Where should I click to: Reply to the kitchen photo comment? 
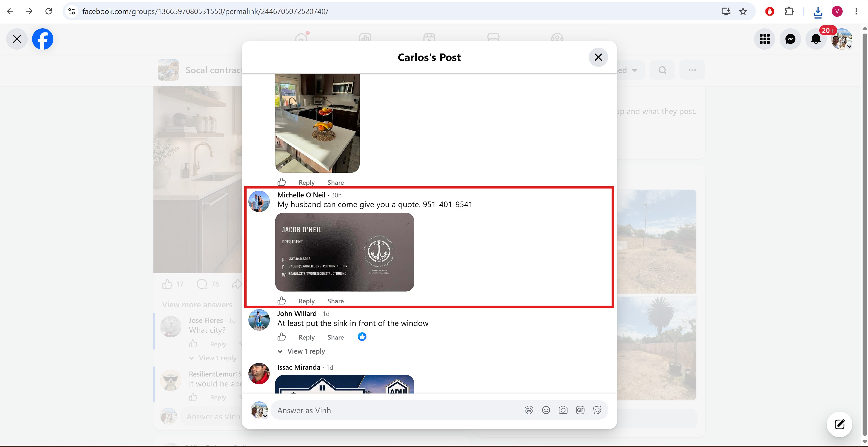click(307, 182)
